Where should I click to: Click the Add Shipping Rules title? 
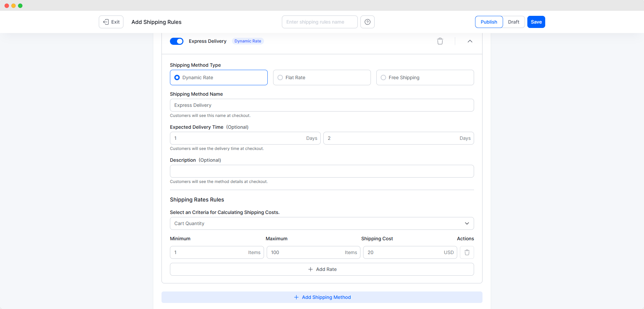pyautogui.click(x=156, y=22)
